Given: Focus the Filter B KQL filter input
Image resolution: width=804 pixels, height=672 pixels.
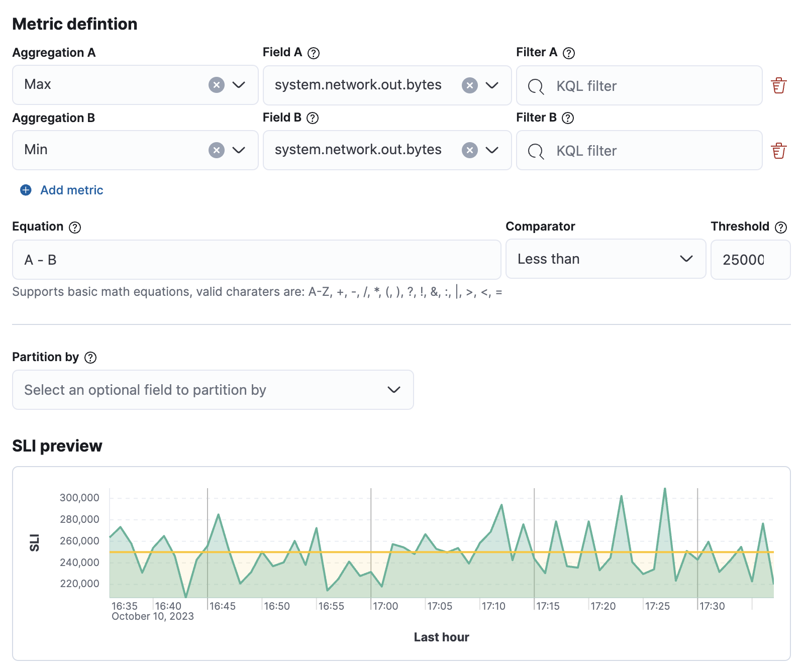Looking at the screenshot, I should 639,150.
